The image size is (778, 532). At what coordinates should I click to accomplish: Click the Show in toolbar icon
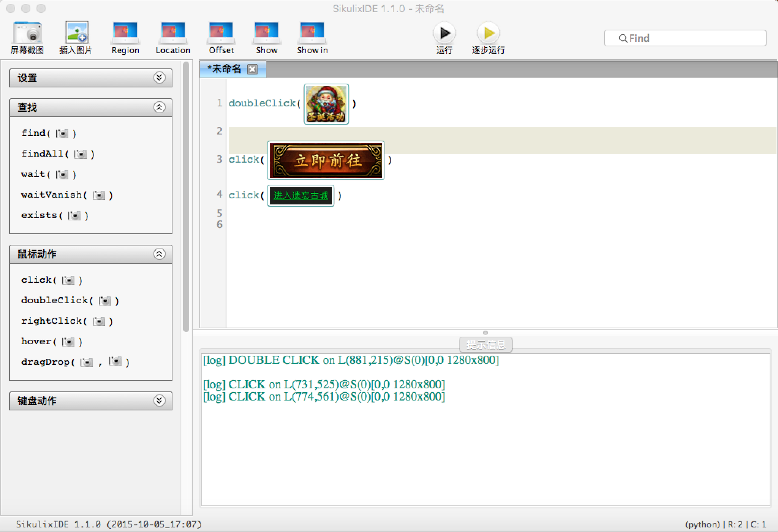tap(312, 33)
